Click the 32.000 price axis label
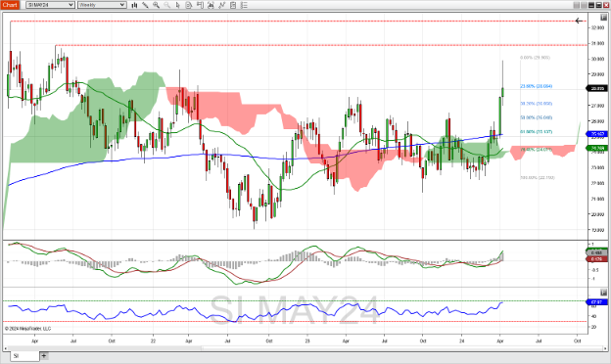The height and width of the screenshot is (364, 611). pos(597,28)
